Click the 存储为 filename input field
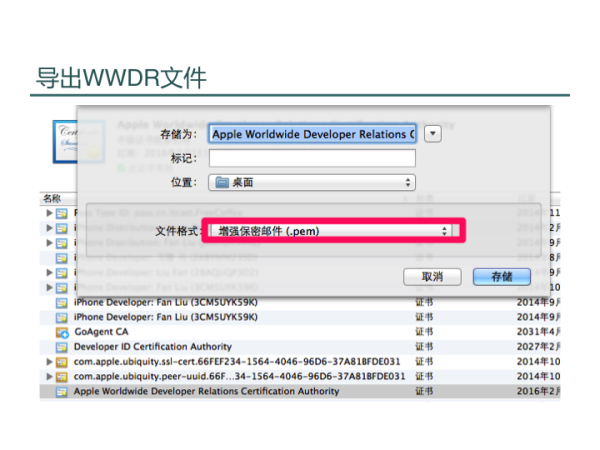Screen dimensions: 600x450 (312, 134)
